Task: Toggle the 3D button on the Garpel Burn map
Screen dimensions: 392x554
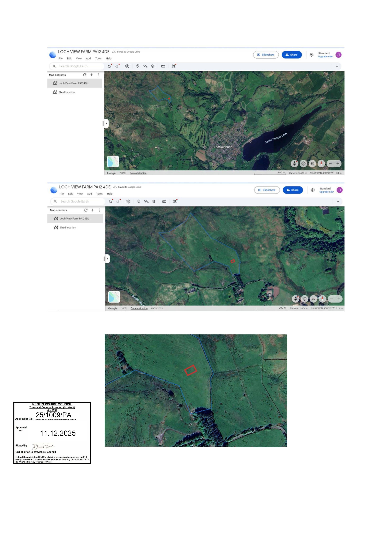Action: [314, 299]
